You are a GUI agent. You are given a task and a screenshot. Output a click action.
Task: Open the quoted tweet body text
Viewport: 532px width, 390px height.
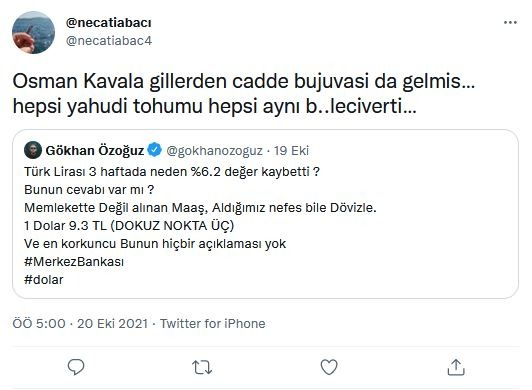pyautogui.click(x=200, y=225)
